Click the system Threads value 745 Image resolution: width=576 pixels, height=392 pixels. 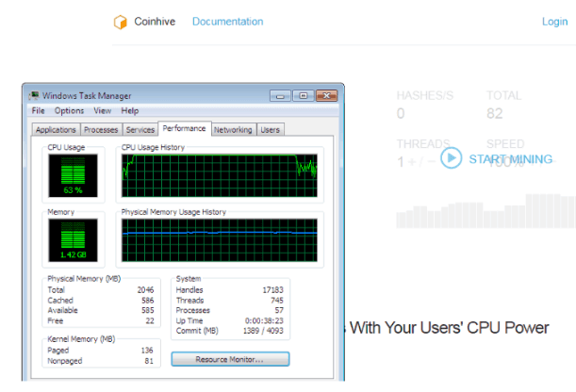(277, 301)
